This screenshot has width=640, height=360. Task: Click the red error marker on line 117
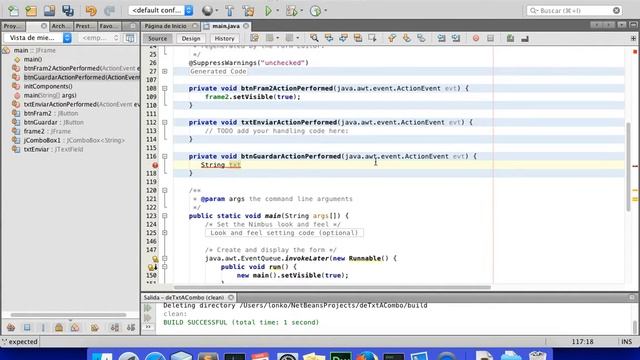[155, 165]
